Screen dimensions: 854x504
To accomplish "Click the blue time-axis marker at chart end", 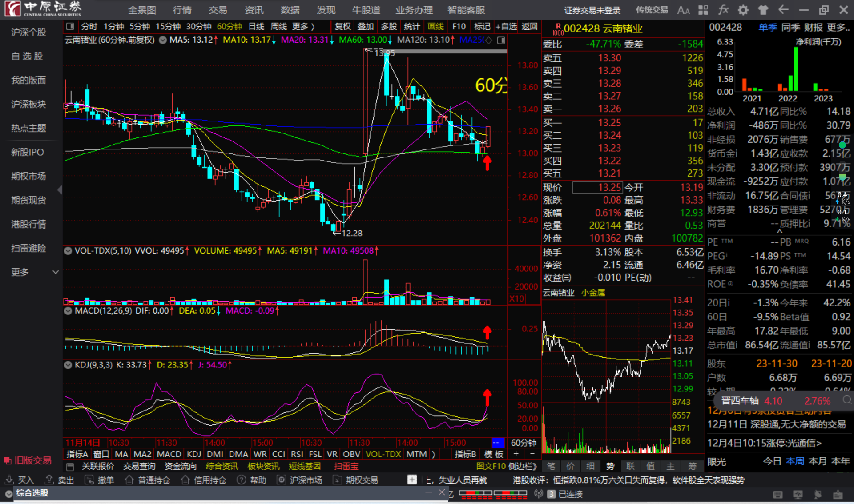I will pyautogui.click(x=498, y=443).
